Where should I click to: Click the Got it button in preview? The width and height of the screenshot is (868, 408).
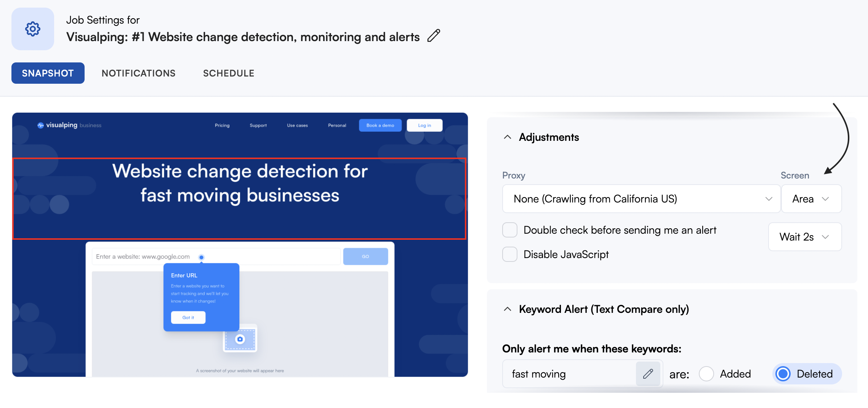[188, 317]
